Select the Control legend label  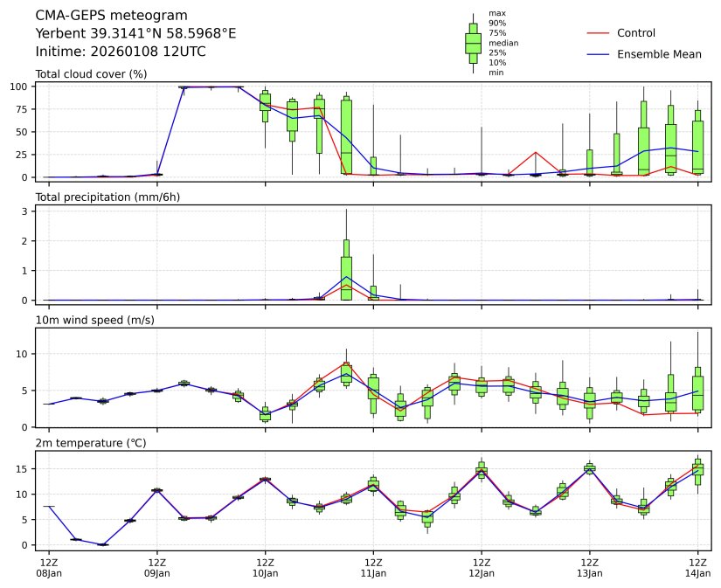pos(635,33)
